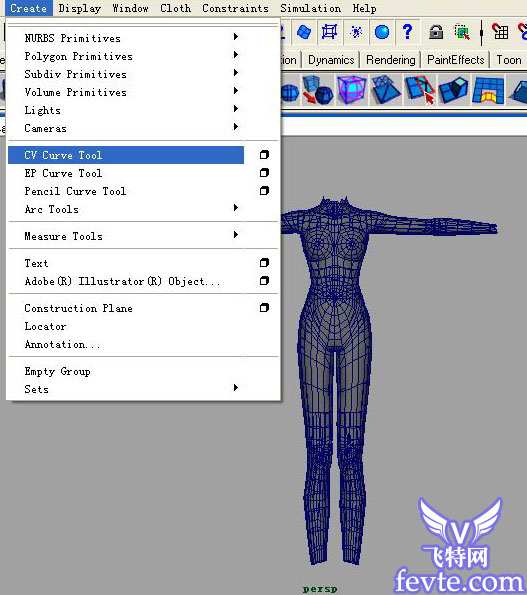Switch to the PaintEffects shelf tab
Viewport: 527px width, 595px height.
coord(455,60)
